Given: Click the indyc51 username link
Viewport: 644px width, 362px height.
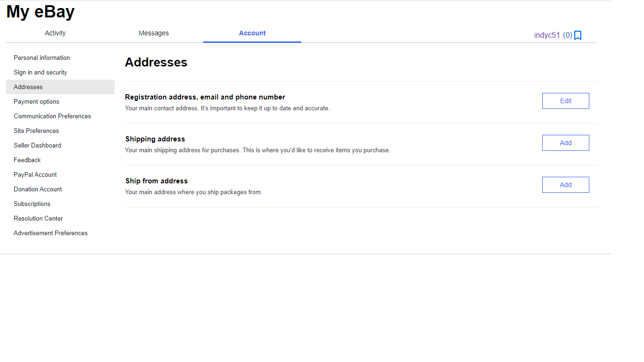Looking at the screenshot, I should (x=547, y=35).
